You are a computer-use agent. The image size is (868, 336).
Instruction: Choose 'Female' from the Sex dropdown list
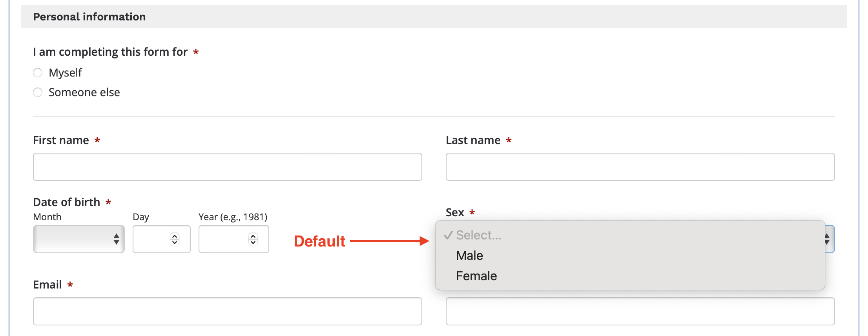click(x=476, y=276)
